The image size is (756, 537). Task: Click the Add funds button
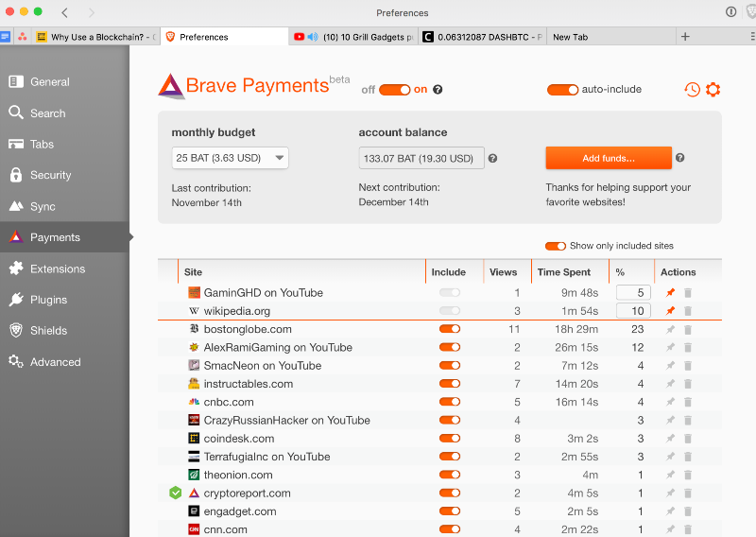click(x=609, y=158)
